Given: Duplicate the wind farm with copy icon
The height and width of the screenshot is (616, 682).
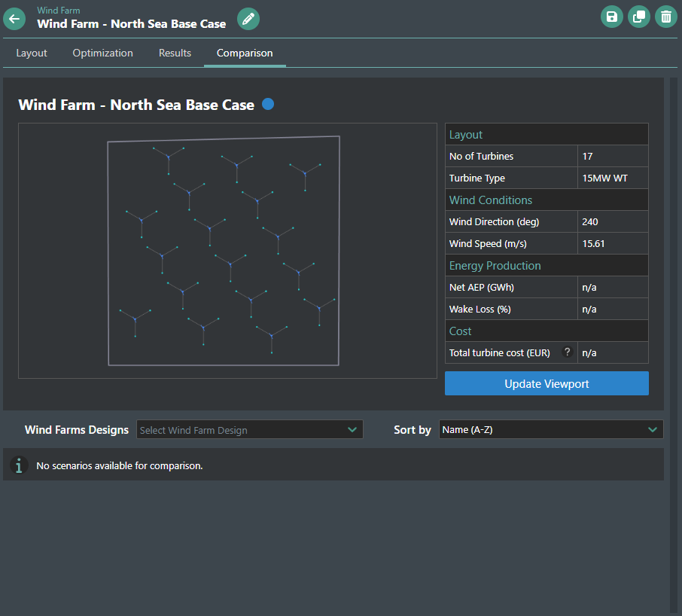Looking at the screenshot, I should (639, 17).
